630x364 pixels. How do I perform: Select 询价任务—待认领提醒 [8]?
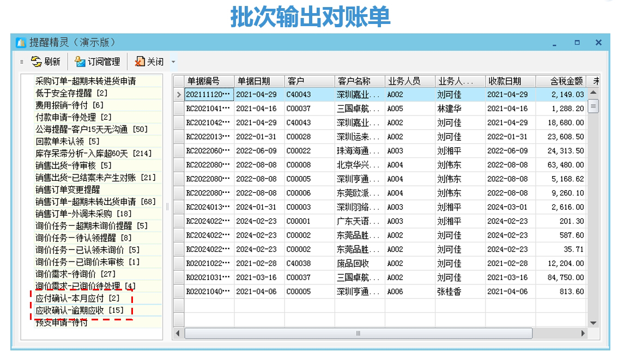83,238
